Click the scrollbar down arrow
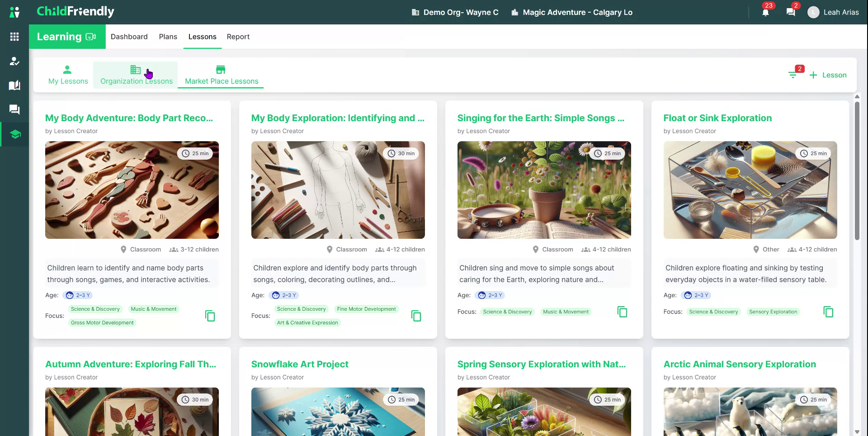The width and height of the screenshot is (868, 436). pos(857,432)
